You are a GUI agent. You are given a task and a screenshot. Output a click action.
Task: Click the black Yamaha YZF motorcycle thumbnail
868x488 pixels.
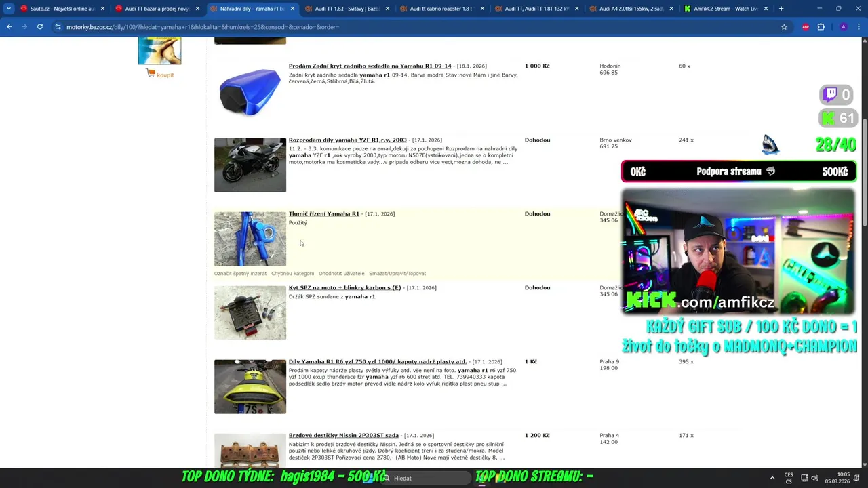coord(250,165)
